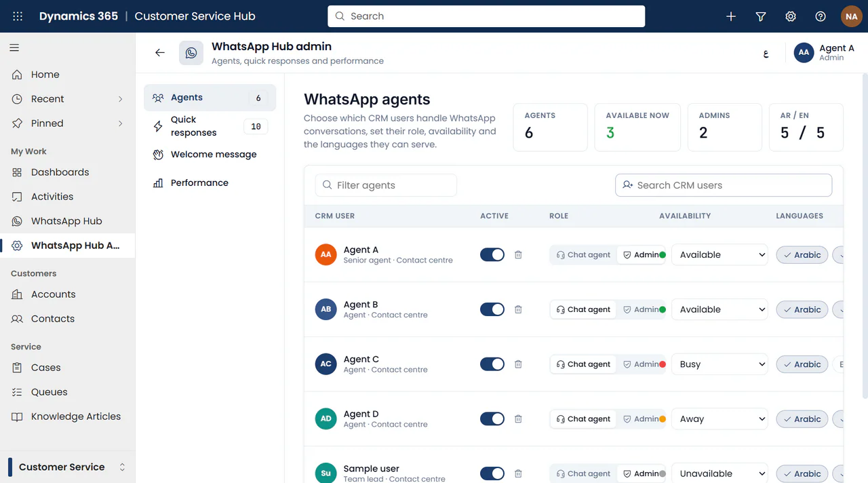Viewport: 868px width, 483px height.
Task: Set Agent D role to Admin
Action: [x=641, y=419]
